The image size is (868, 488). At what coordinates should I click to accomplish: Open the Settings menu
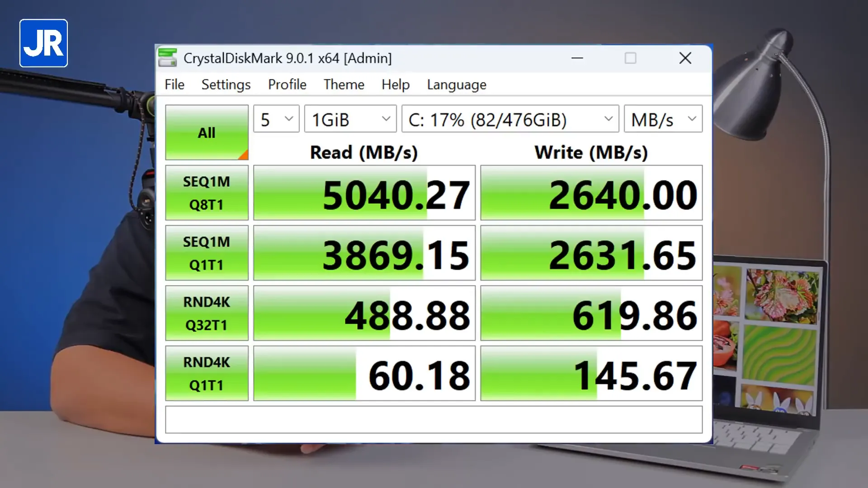226,84
